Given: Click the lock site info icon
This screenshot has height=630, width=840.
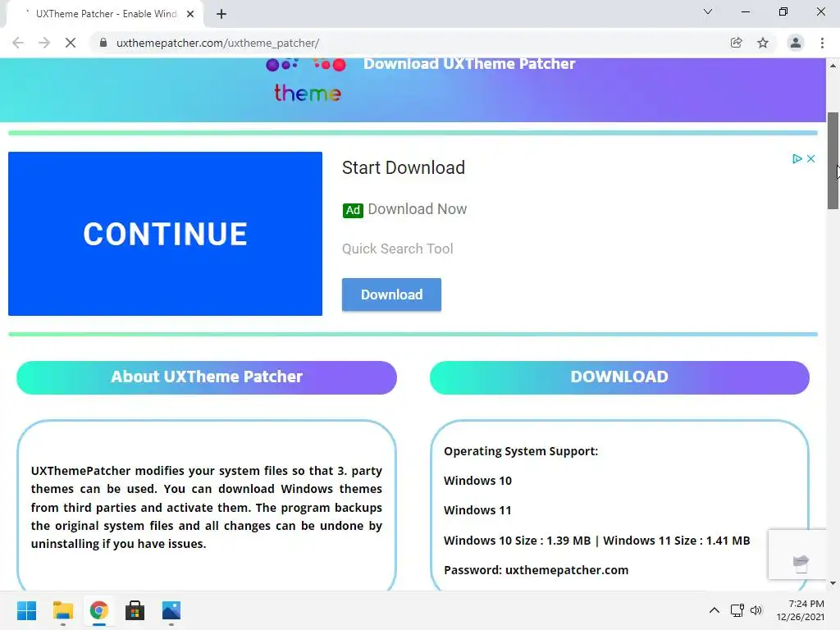Looking at the screenshot, I should point(103,43).
